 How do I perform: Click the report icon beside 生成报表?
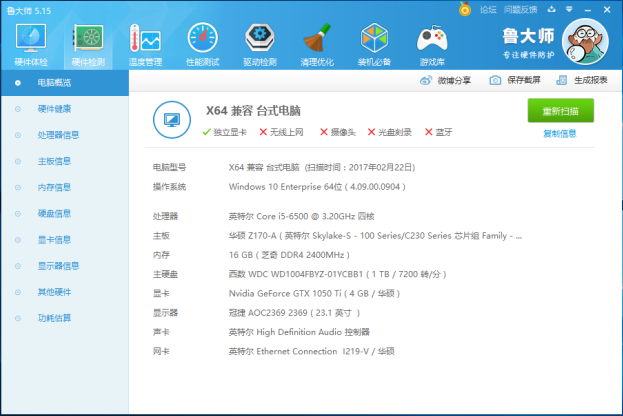tap(561, 80)
